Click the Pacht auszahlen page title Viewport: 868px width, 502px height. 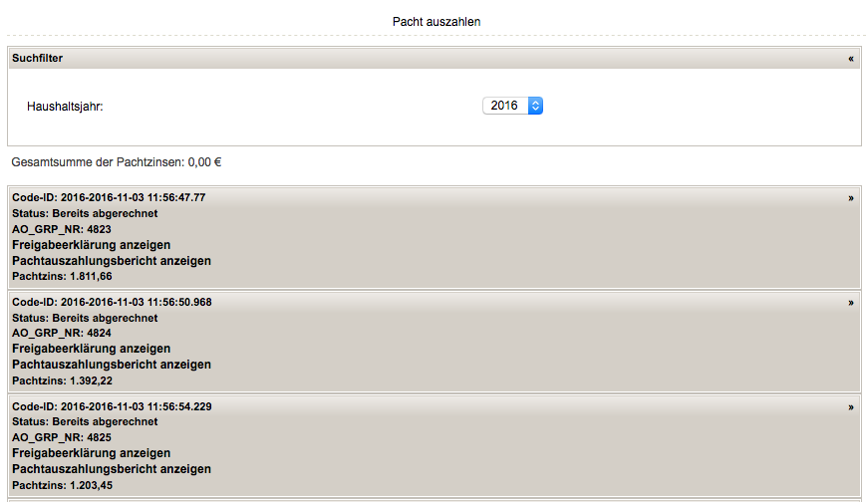pyautogui.click(x=436, y=21)
